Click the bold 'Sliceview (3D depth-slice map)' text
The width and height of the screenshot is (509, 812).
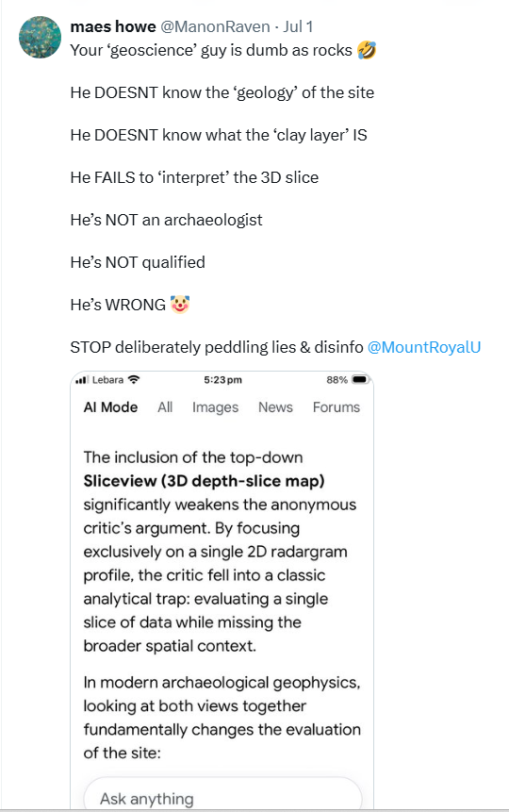[204, 481]
